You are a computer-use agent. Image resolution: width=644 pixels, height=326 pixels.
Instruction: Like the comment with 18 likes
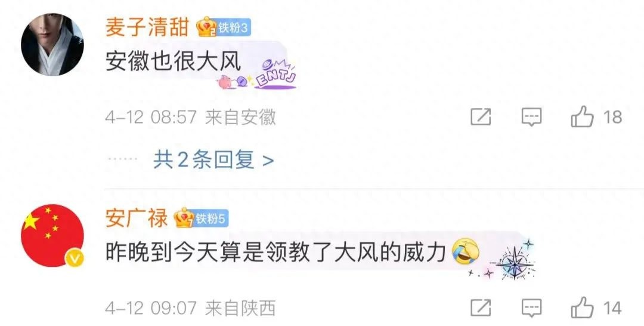click(583, 117)
